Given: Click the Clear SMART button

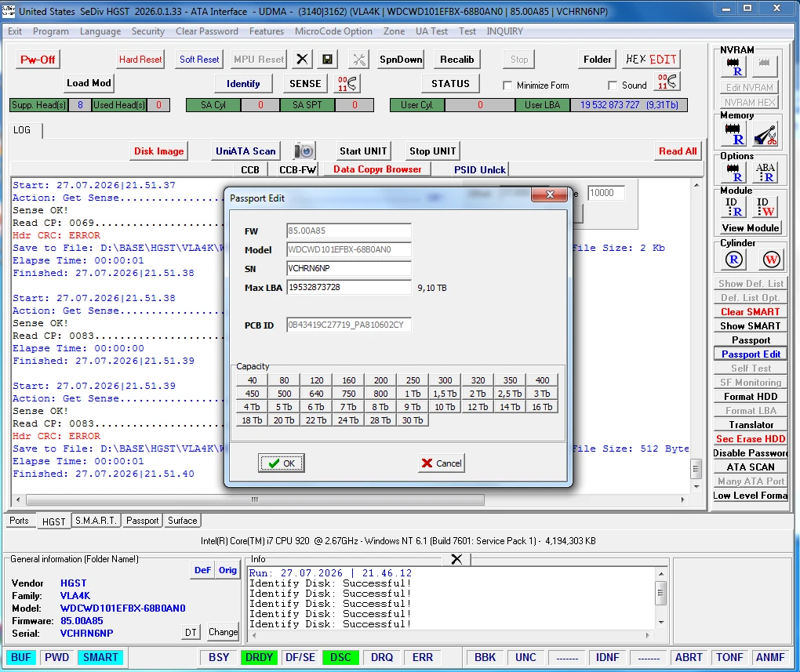Looking at the screenshot, I should (750, 312).
